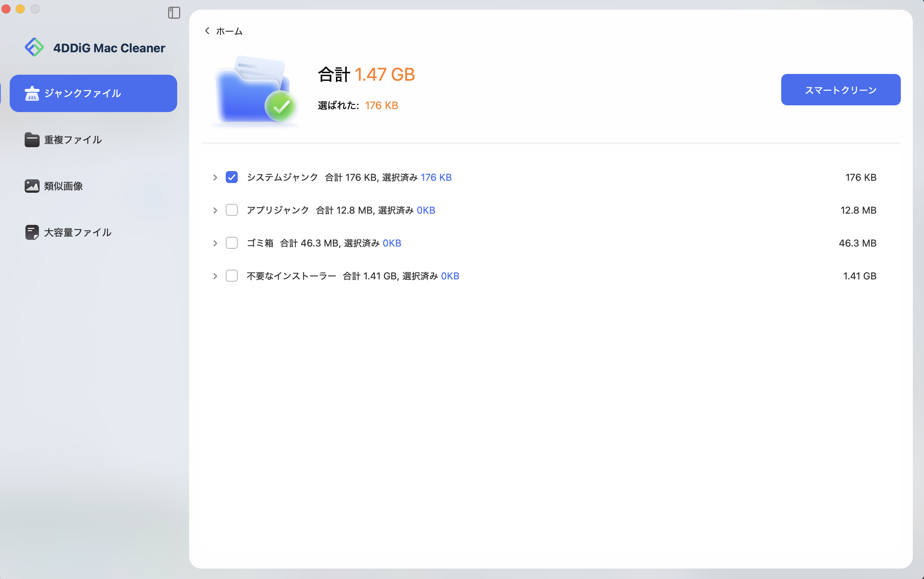Expand the ゴミ箱 item list

point(215,243)
